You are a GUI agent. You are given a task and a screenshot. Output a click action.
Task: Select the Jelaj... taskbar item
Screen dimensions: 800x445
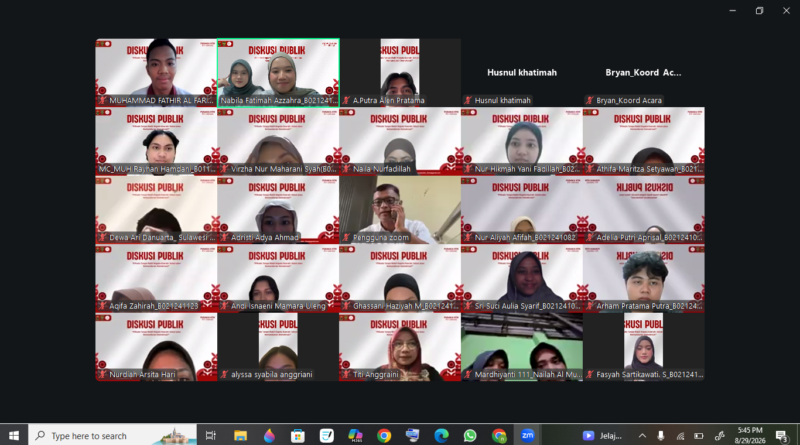(602, 436)
